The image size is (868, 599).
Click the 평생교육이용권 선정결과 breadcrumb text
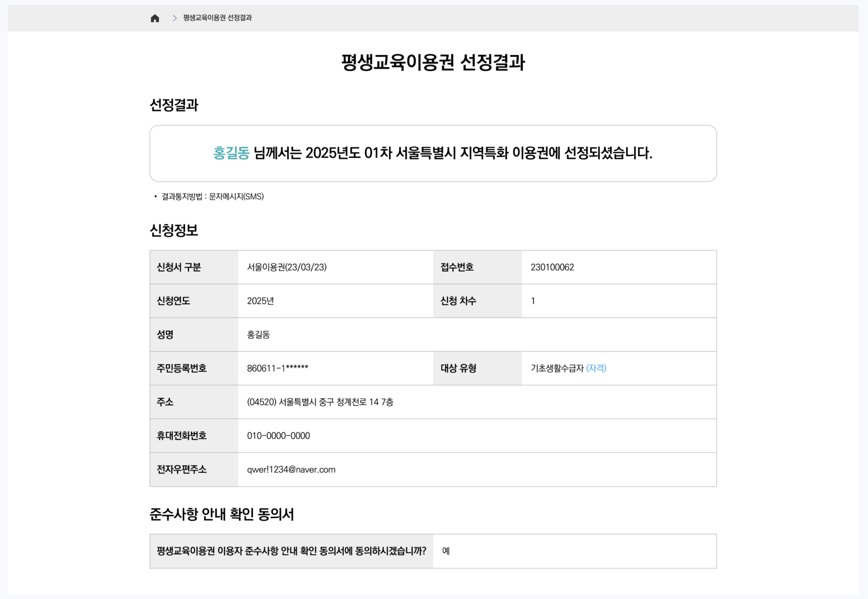217,18
